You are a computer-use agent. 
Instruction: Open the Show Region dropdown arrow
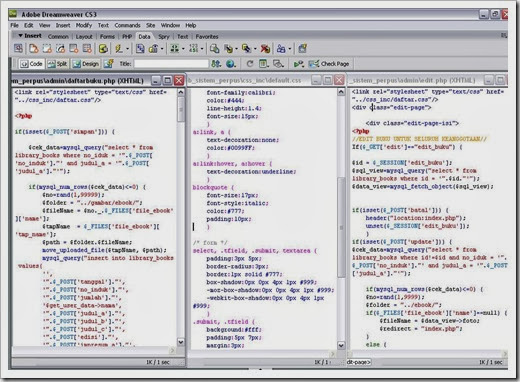pos(162,49)
